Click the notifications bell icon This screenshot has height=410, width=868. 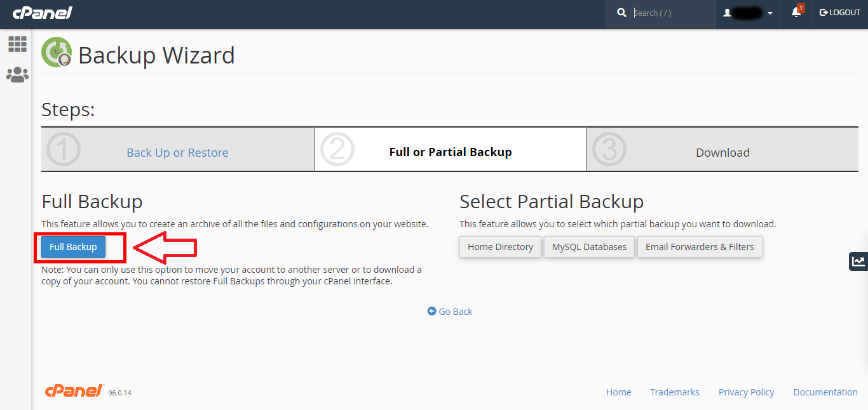point(796,13)
